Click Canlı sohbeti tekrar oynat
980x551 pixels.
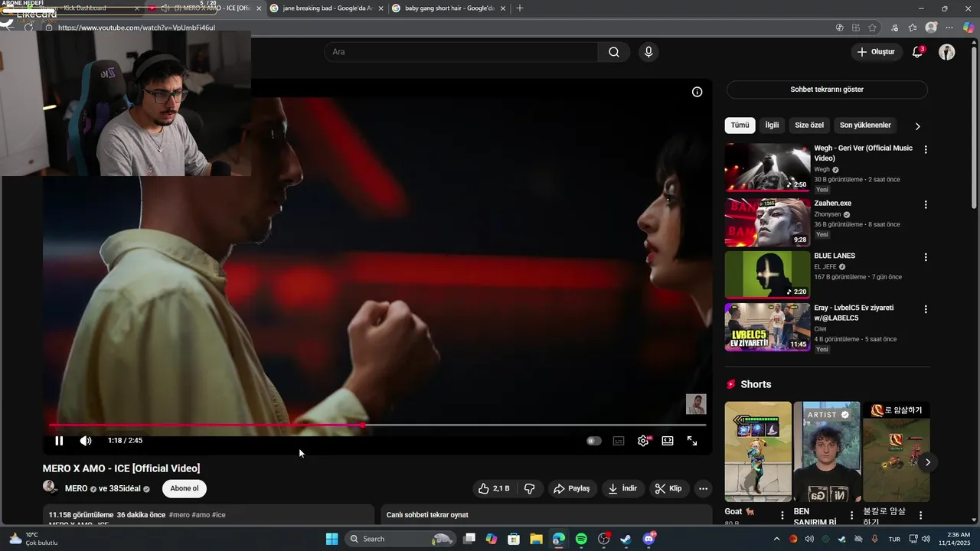[427, 515]
